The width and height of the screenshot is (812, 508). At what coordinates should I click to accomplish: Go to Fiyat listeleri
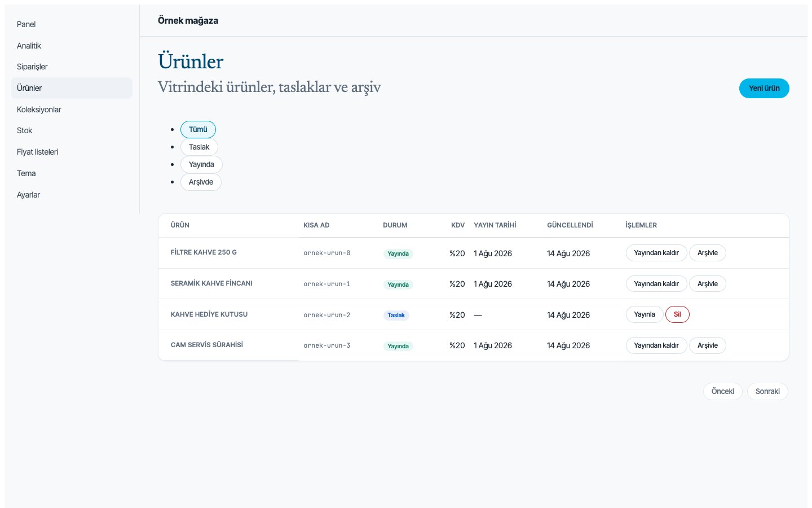pyautogui.click(x=72, y=152)
